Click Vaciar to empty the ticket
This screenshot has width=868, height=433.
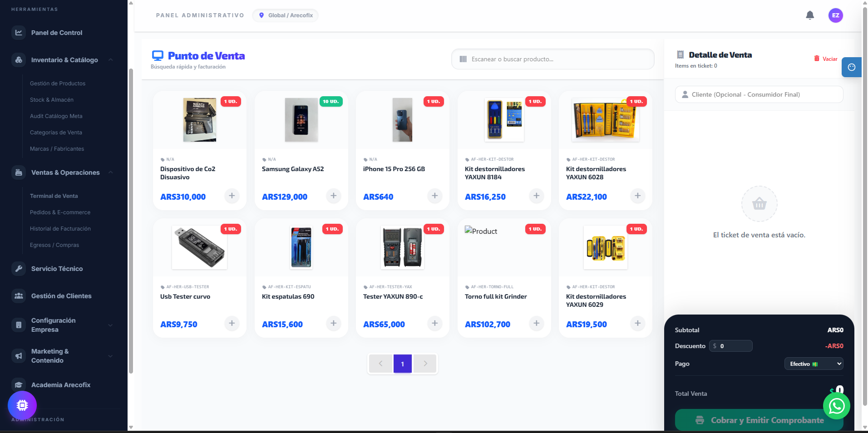click(826, 59)
